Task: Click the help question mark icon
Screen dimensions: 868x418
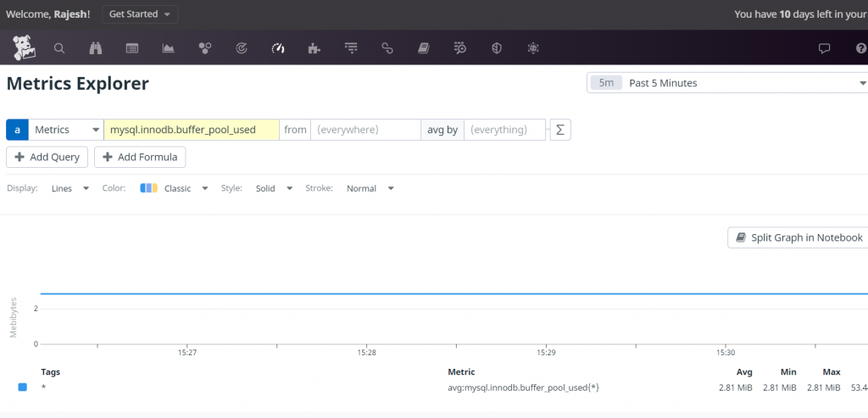Action: [860, 48]
